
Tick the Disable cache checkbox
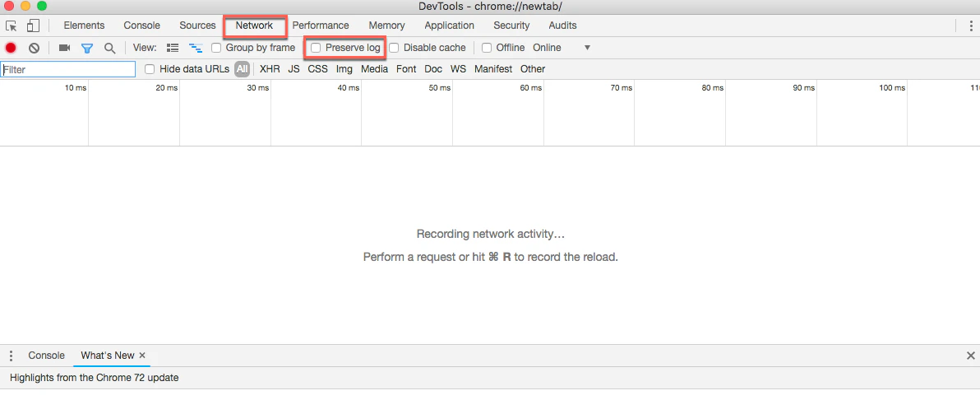394,48
